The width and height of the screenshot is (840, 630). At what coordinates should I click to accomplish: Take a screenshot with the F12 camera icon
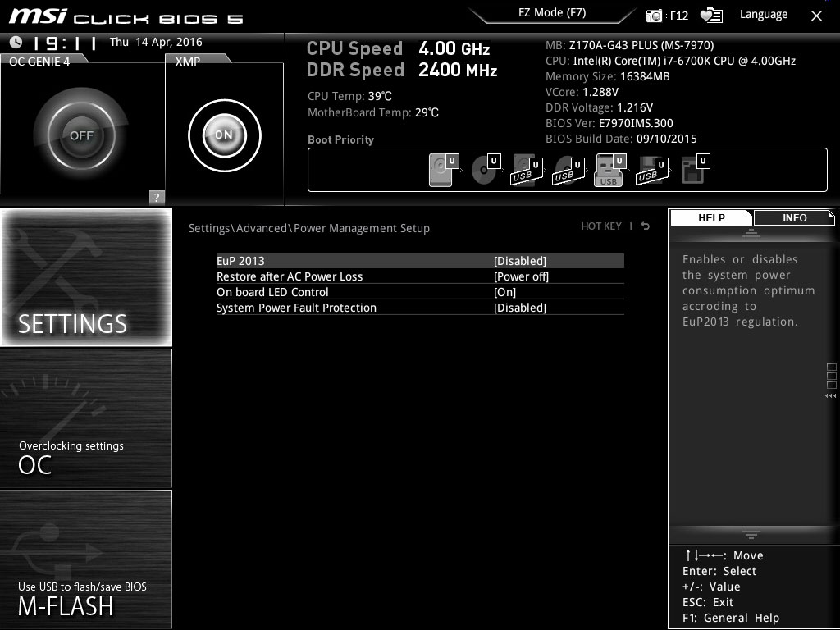654,16
